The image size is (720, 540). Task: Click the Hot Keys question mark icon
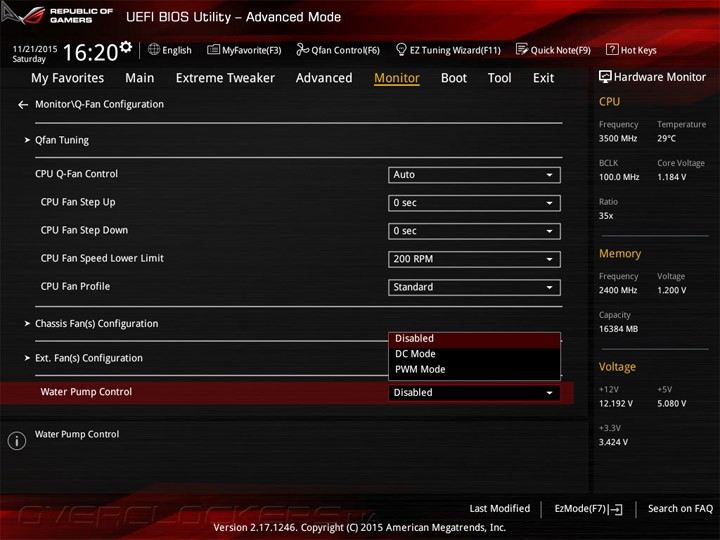[x=612, y=49]
